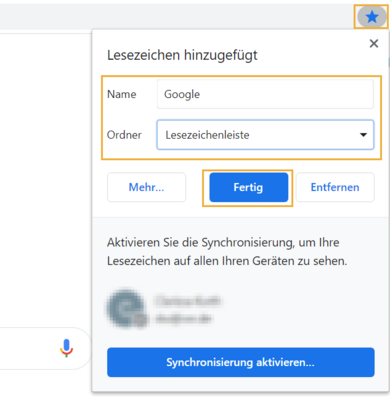Edit the bookmark Name field
This screenshot has height=403, width=390.
pos(265,94)
